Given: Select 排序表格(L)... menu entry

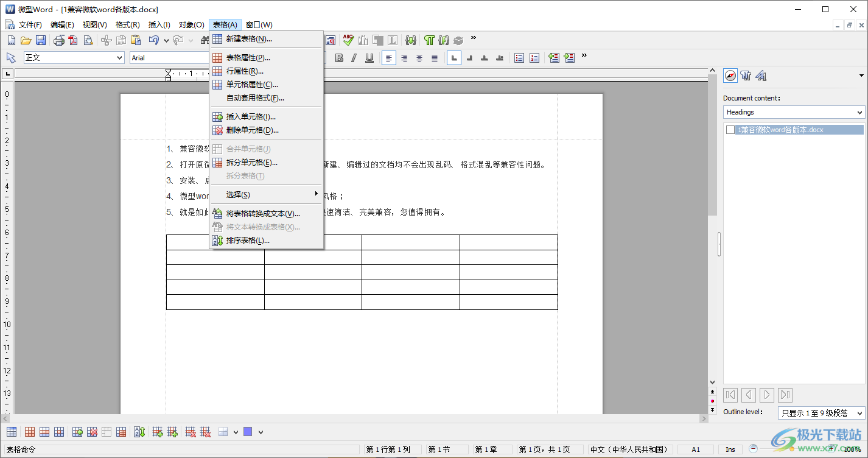Looking at the screenshot, I should point(266,241).
